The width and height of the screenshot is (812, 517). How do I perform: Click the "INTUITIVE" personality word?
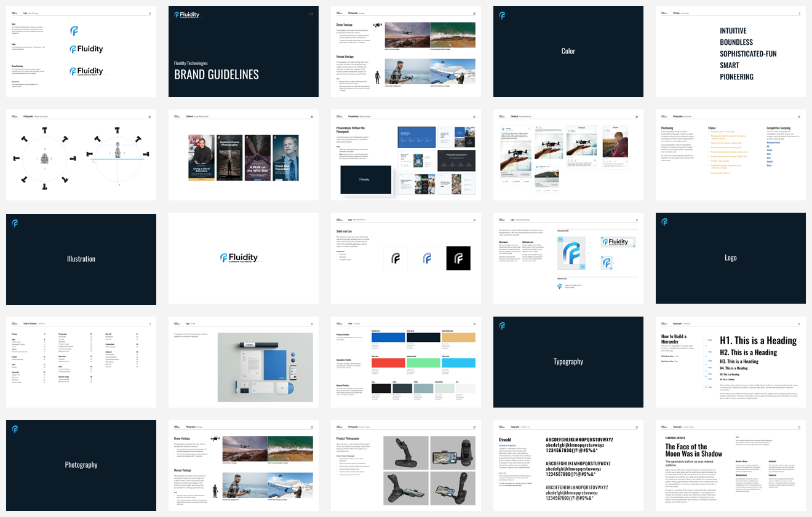click(x=733, y=31)
